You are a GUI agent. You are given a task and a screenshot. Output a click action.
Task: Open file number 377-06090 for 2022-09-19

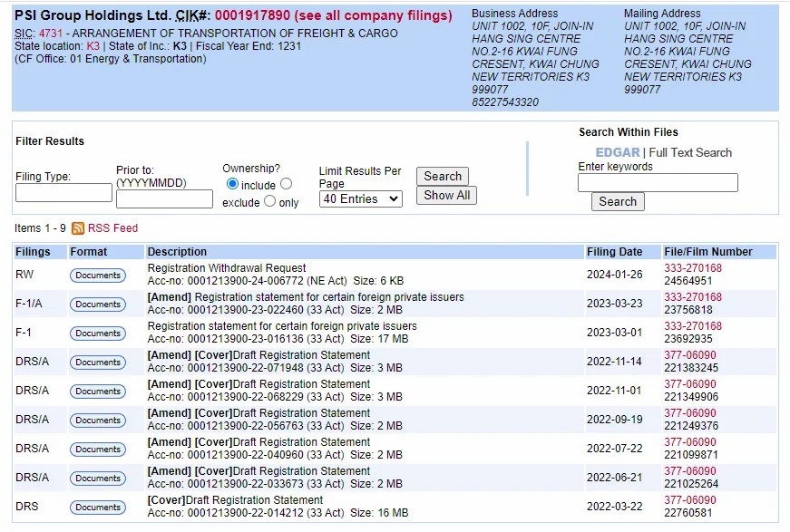(x=689, y=413)
